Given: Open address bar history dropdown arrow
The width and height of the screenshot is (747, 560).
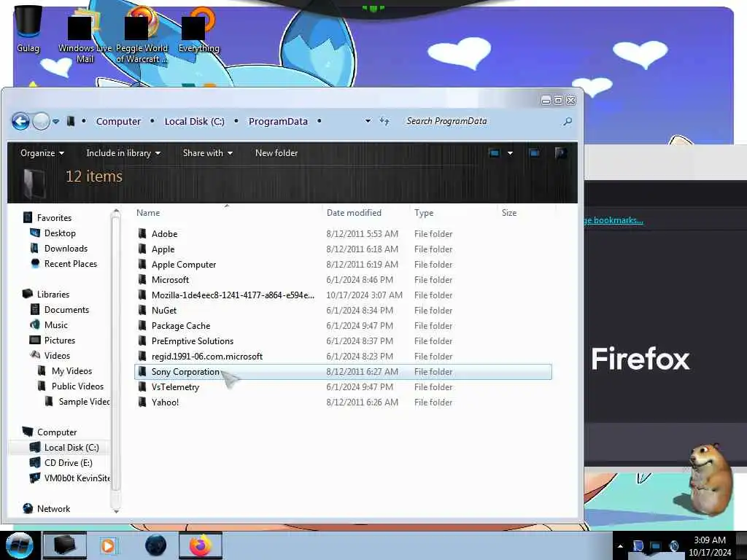Looking at the screenshot, I should [x=368, y=121].
